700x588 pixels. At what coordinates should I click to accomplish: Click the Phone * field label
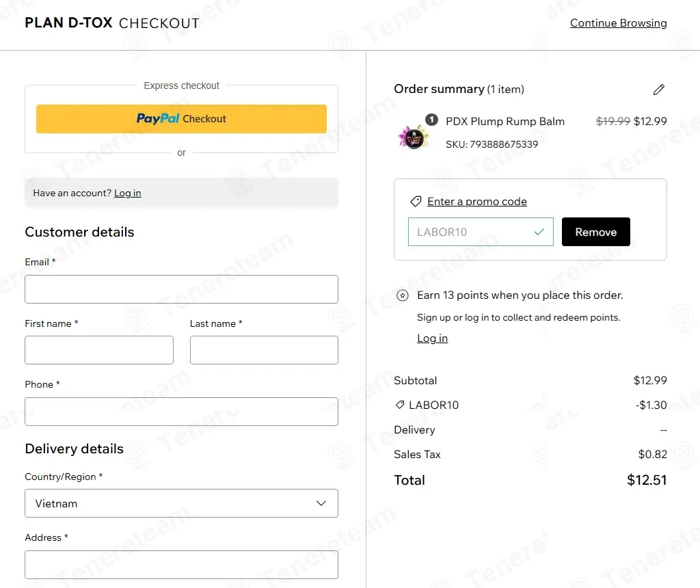[42, 384]
